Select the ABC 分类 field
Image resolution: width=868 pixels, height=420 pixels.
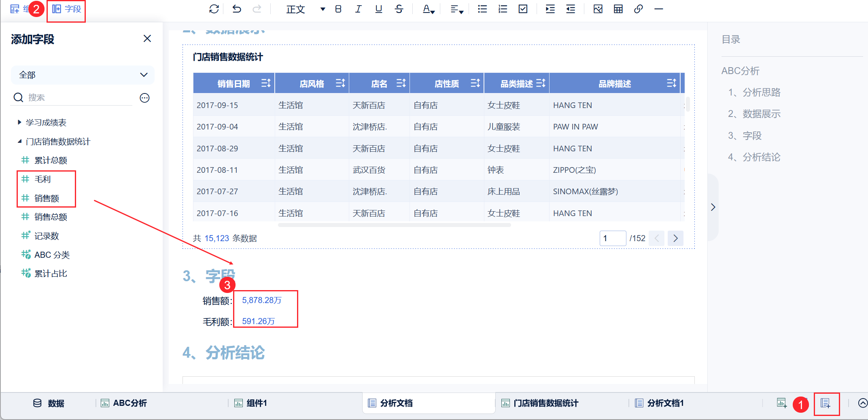coord(45,255)
